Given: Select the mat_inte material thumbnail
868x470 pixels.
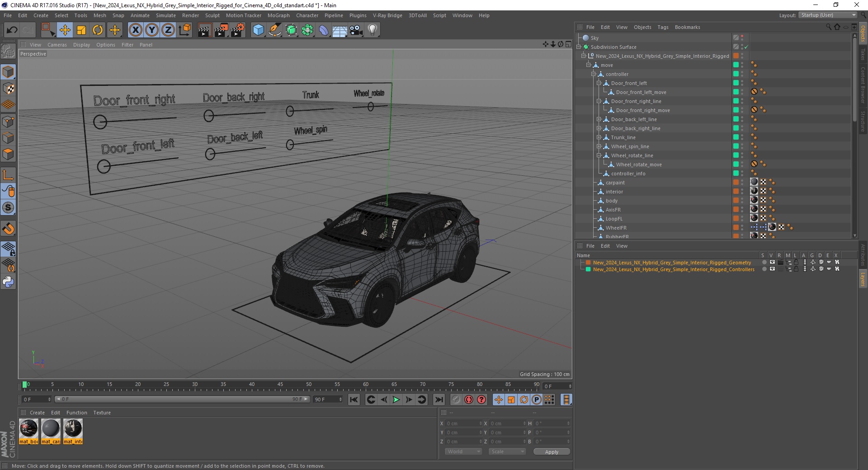Looking at the screenshot, I should [73, 432].
